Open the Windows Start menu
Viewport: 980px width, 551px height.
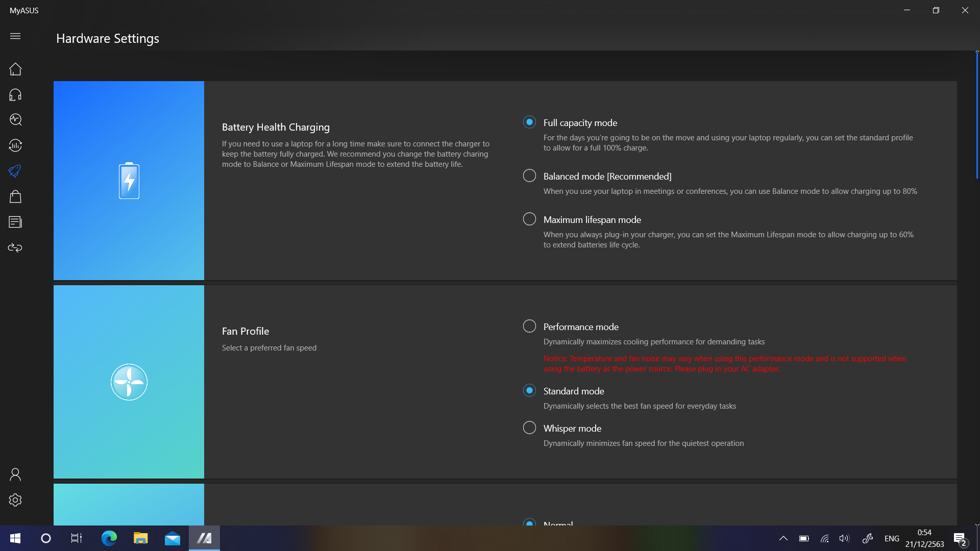15,538
